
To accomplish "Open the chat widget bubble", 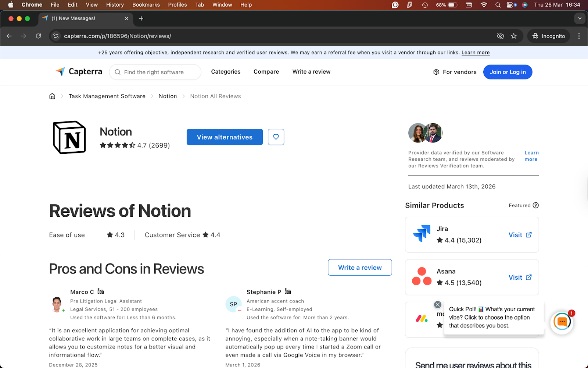I will pyautogui.click(x=562, y=322).
